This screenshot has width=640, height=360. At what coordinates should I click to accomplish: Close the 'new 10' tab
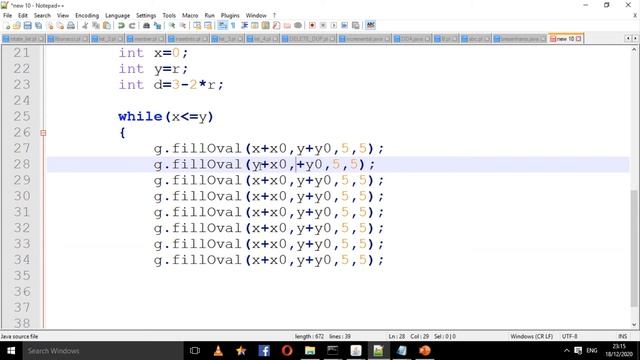click(x=578, y=39)
